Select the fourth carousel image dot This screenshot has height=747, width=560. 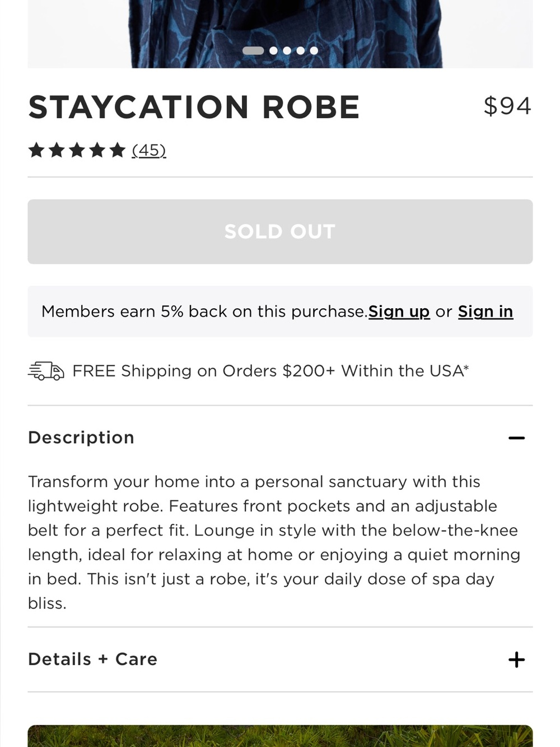tap(300, 50)
